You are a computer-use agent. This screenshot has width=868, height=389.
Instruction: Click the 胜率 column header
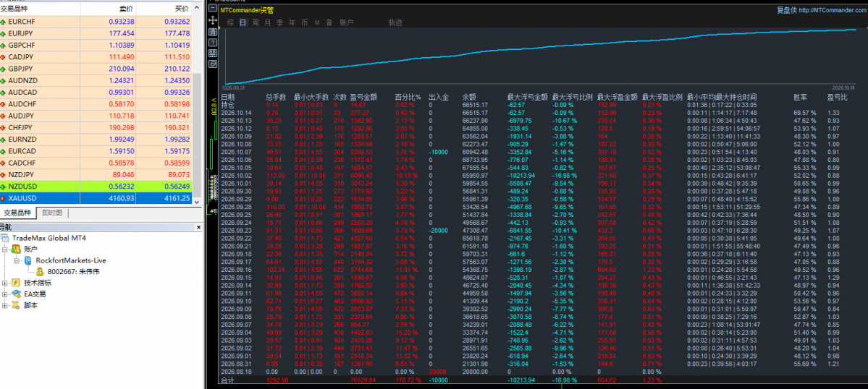coord(800,97)
